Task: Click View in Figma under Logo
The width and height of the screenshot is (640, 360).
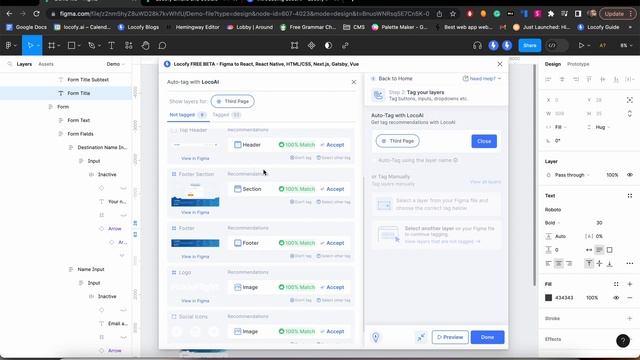Action: [195, 301]
